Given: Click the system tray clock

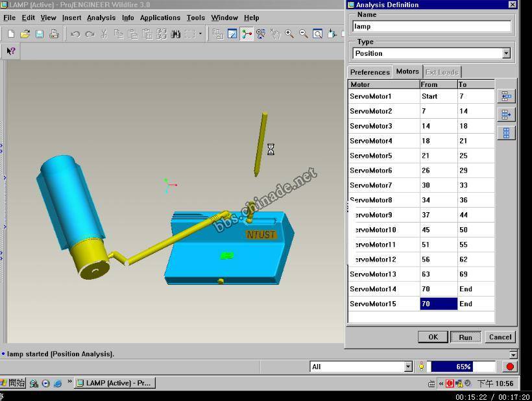Looking at the screenshot, I should (x=496, y=383).
